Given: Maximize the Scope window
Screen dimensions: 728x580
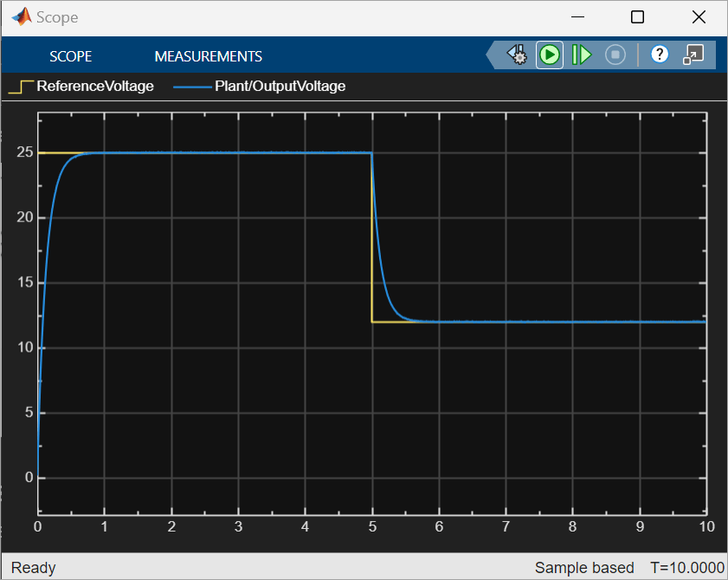Looking at the screenshot, I should coord(637,16).
